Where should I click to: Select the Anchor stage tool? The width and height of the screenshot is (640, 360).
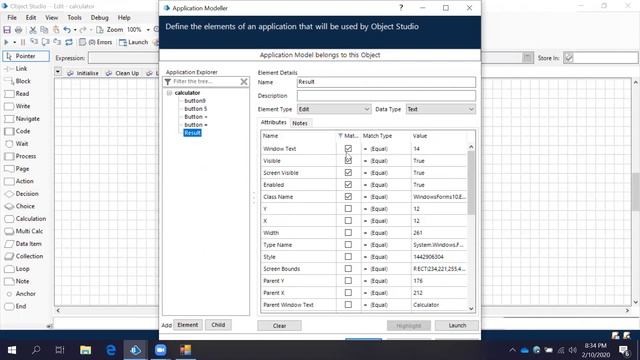tap(20, 294)
